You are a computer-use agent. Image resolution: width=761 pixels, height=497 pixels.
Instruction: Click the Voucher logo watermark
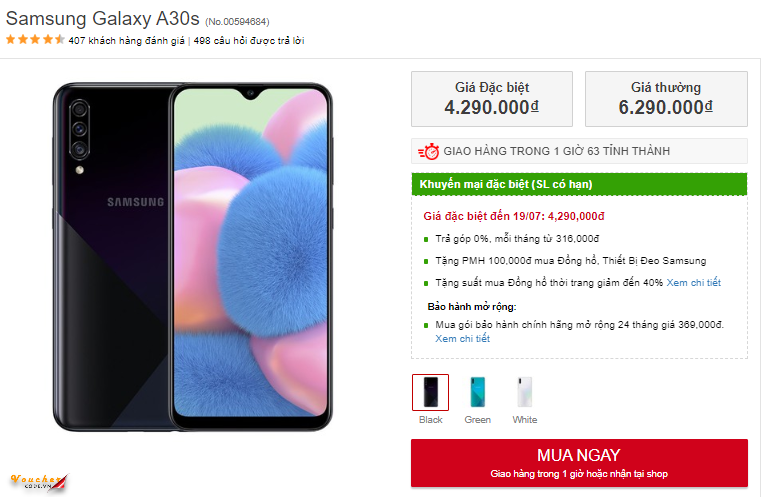point(36,481)
